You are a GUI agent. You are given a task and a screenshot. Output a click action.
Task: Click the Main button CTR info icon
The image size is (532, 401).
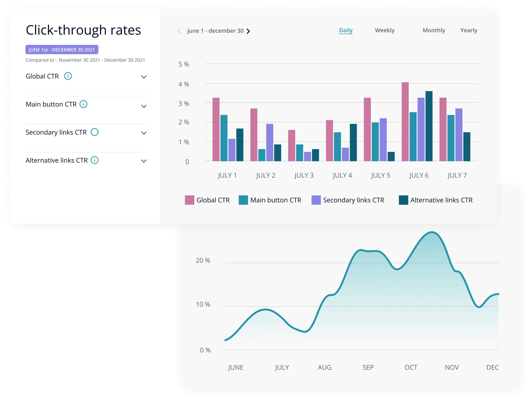tap(83, 104)
